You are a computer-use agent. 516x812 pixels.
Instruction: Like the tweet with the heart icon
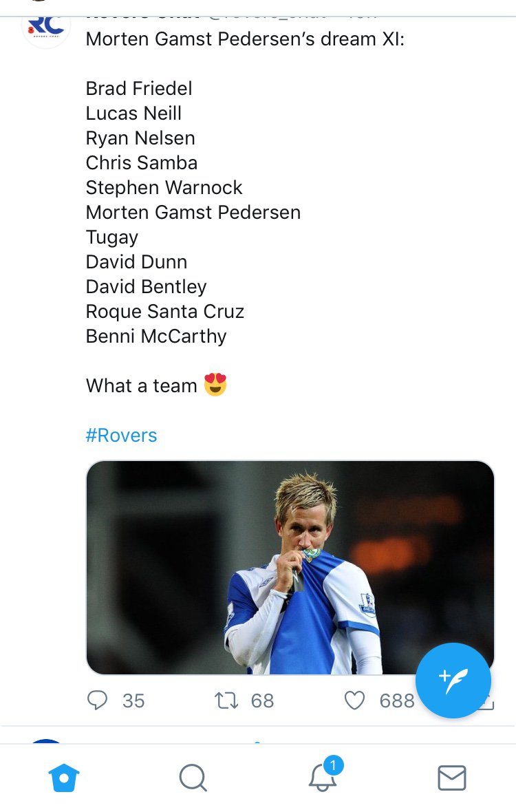(x=354, y=701)
